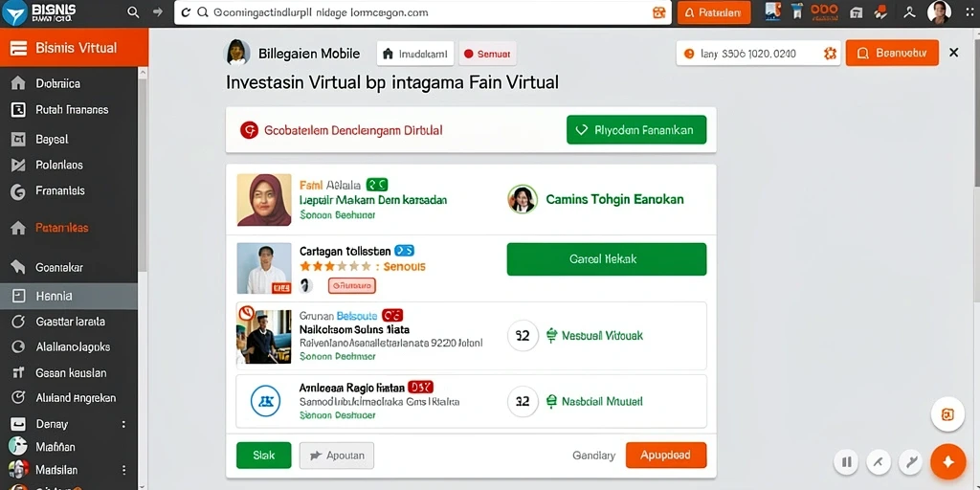Click the reload icon in the address bar
This screenshot has width=980, height=490.
coord(186,11)
